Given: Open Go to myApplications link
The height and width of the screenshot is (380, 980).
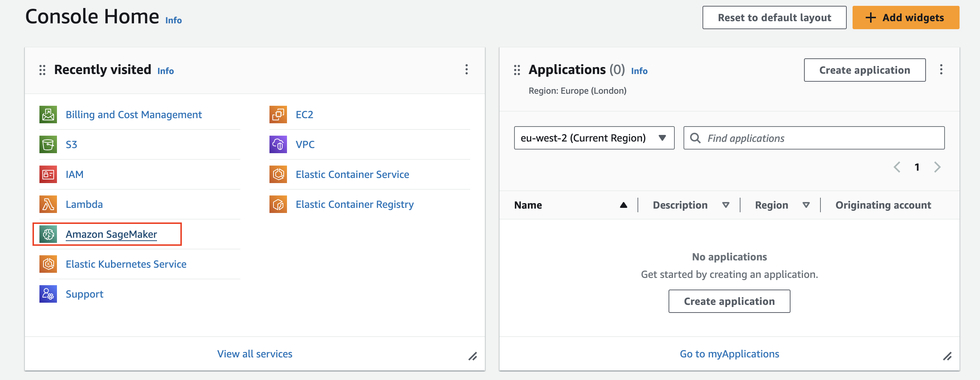Looking at the screenshot, I should [729, 354].
